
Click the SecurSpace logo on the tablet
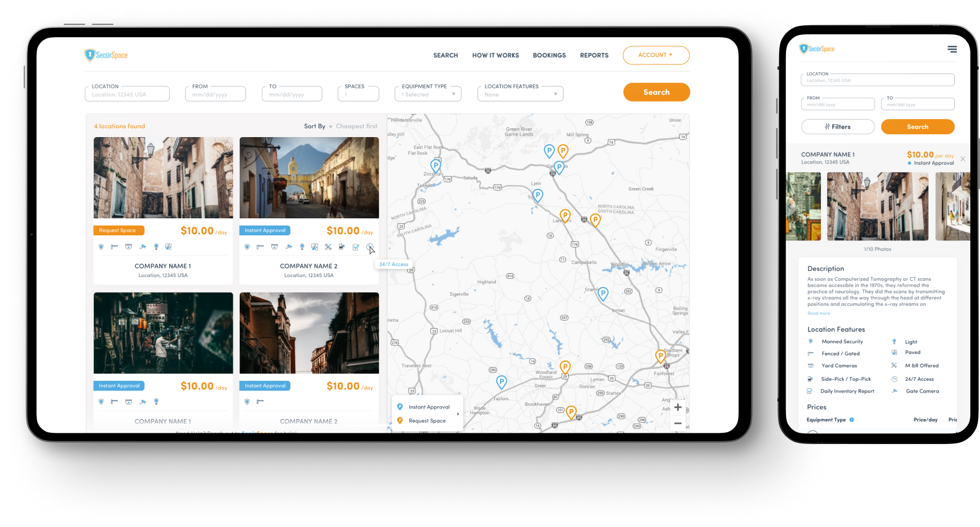[106, 55]
